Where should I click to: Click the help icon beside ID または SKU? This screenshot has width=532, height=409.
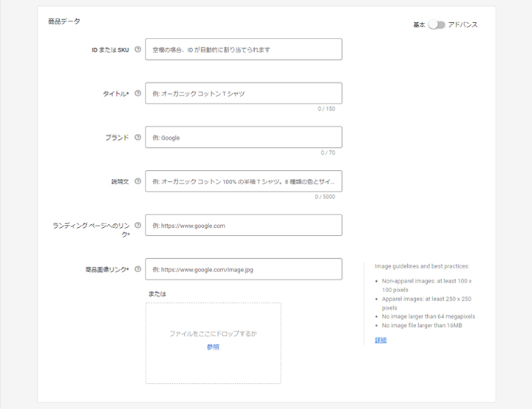click(138, 50)
